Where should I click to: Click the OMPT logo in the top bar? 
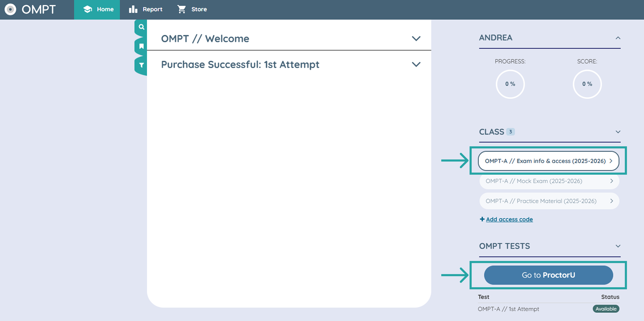[31, 9]
